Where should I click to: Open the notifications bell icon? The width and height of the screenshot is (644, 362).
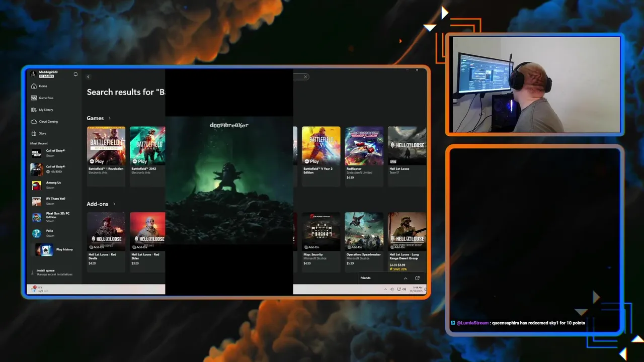tap(75, 74)
